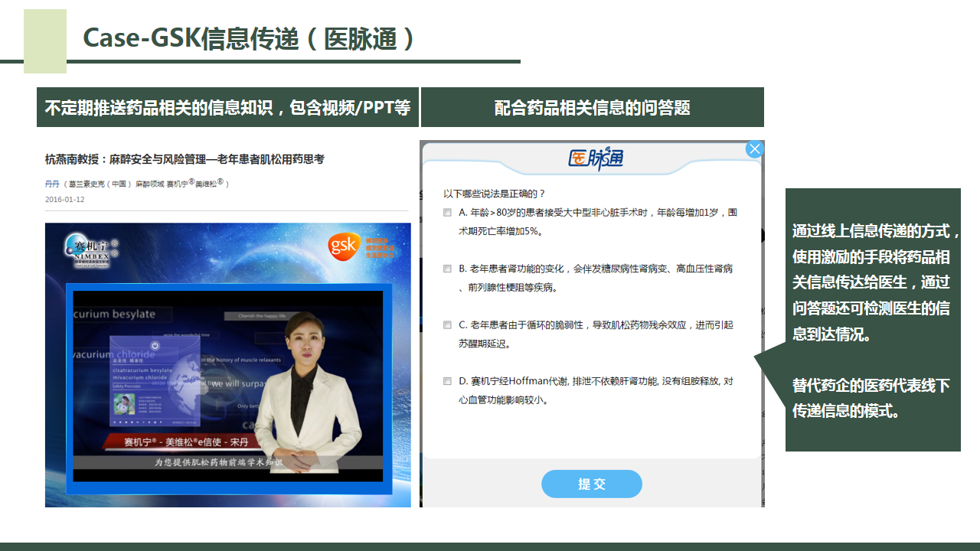
Task: Click slide title Case-GSK信息传递（医脉通）
Action: coord(249,38)
